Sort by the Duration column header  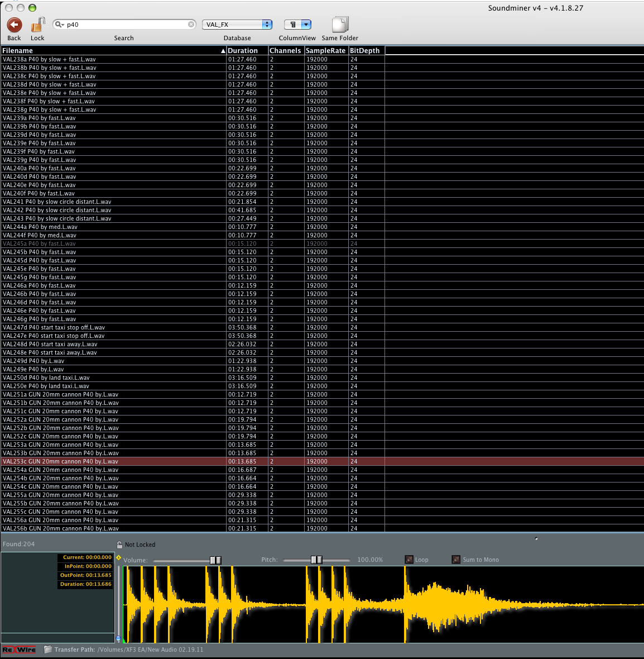pyautogui.click(x=247, y=50)
